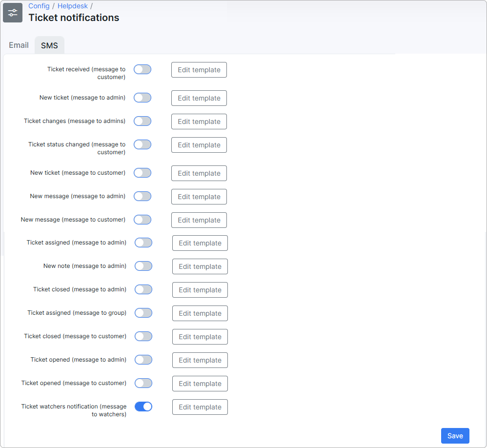
Task: Enable Ticket received (message to customer) toggle
Action: (x=142, y=69)
